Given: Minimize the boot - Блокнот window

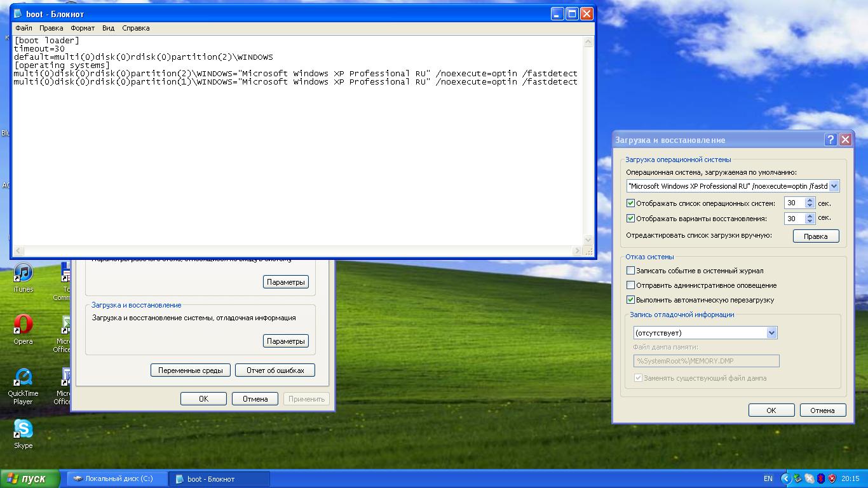Looking at the screenshot, I should pos(557,13).
